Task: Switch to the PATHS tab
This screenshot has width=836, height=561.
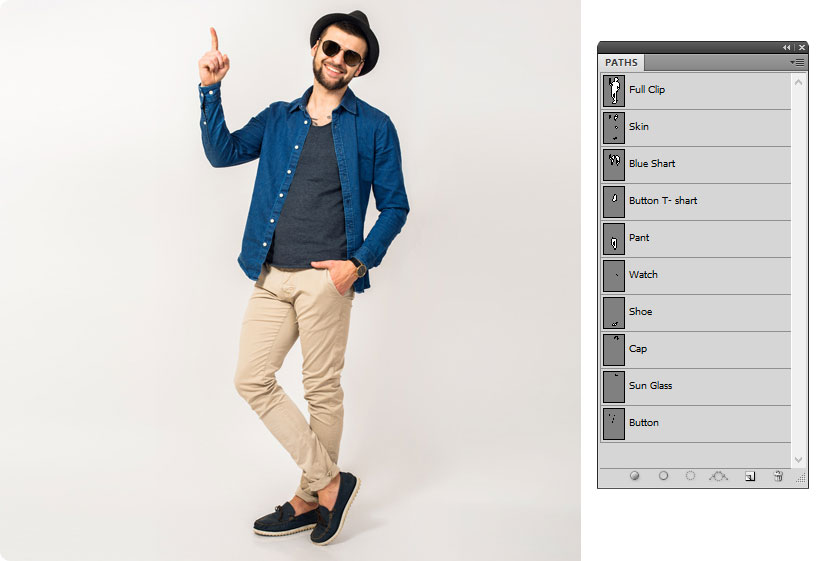Action: pyautogui.click(x=621, y=63)
